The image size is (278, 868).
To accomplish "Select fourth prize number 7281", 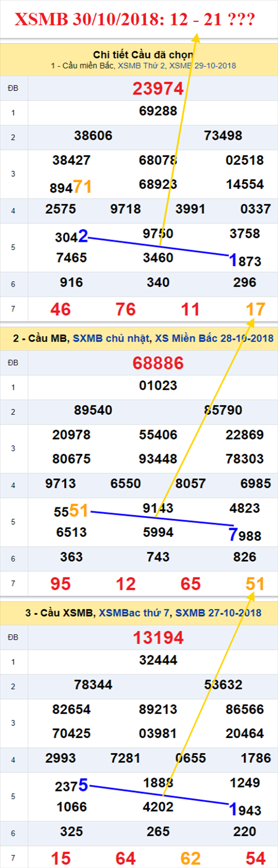I will 126,758.
